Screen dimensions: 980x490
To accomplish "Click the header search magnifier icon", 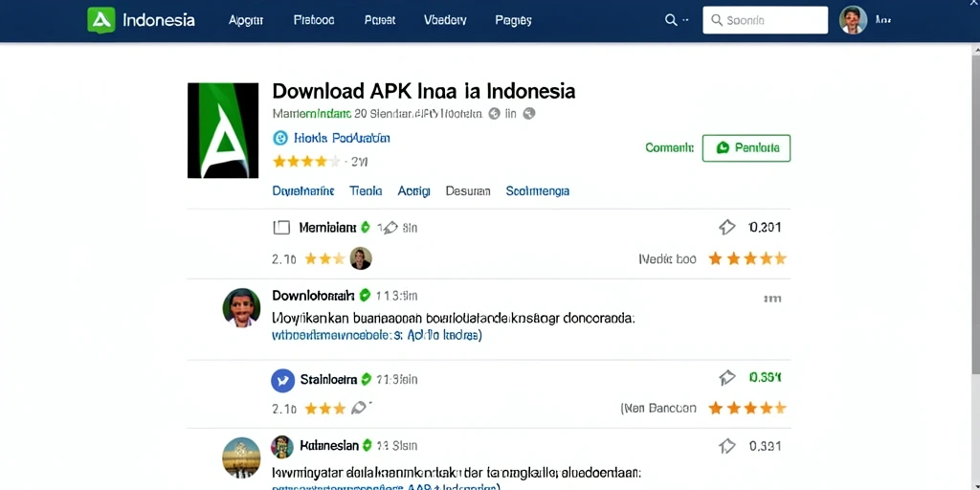I will [671, 20].
